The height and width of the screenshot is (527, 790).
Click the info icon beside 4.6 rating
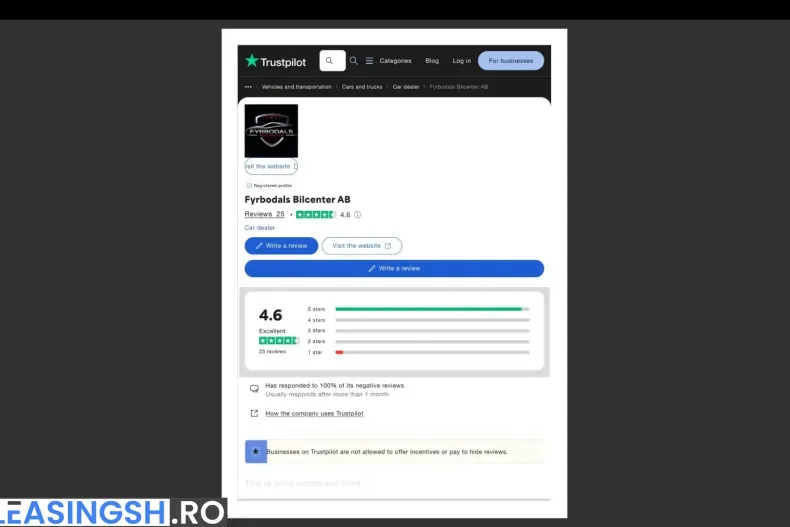pos(358,215)
